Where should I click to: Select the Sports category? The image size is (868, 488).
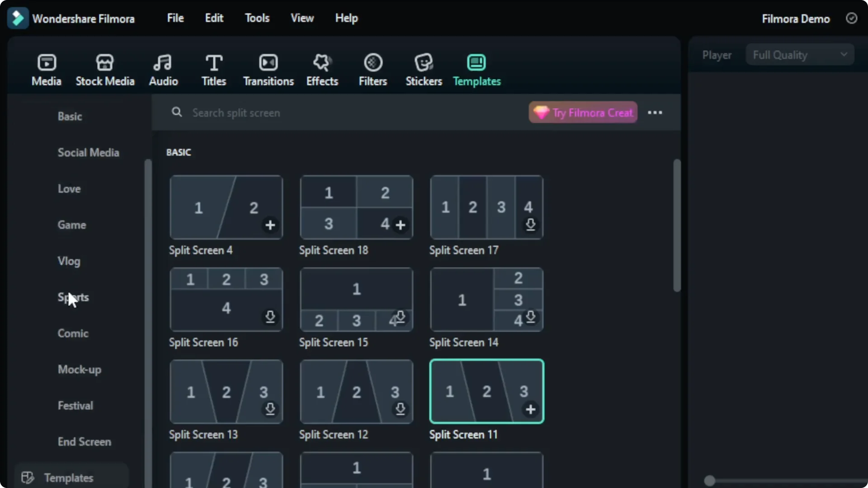point(73,297)
